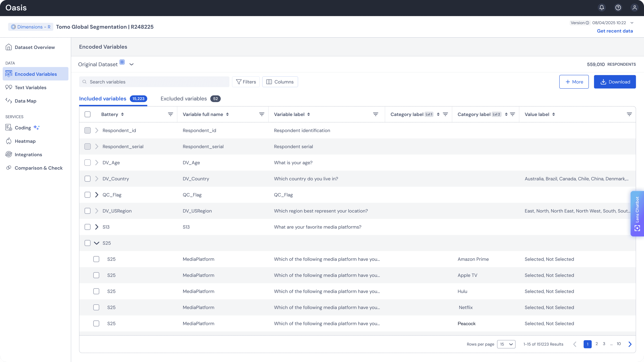The image size is (644, 362).
Task: Click the Search variables field
Action: [154, 82]
